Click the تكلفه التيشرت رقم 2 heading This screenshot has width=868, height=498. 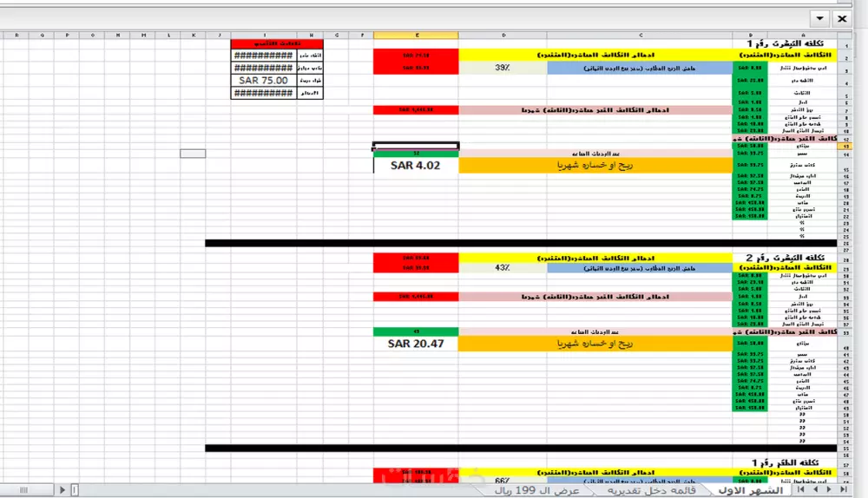pyautogui.click(x=785, y=258)
